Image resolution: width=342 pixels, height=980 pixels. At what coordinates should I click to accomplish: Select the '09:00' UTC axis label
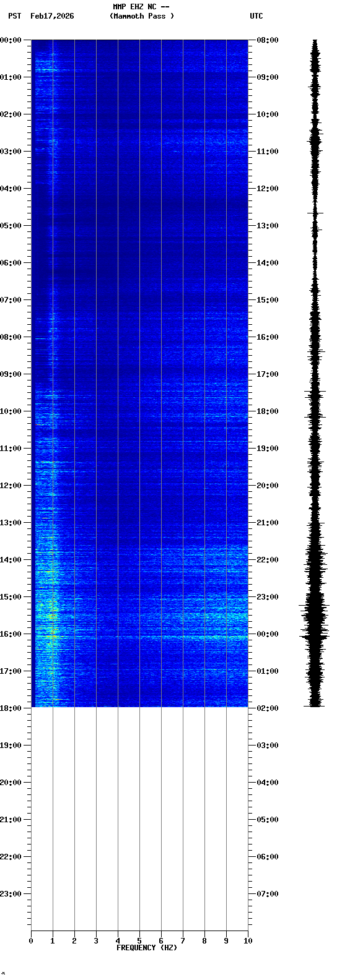coord(268,77)
